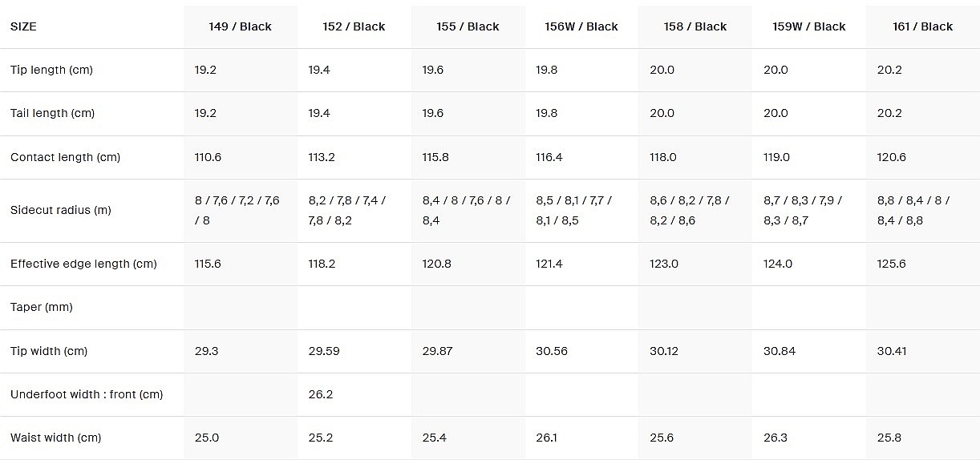
Task: Click the "SIZE" header cell
Action: (23, 26)
